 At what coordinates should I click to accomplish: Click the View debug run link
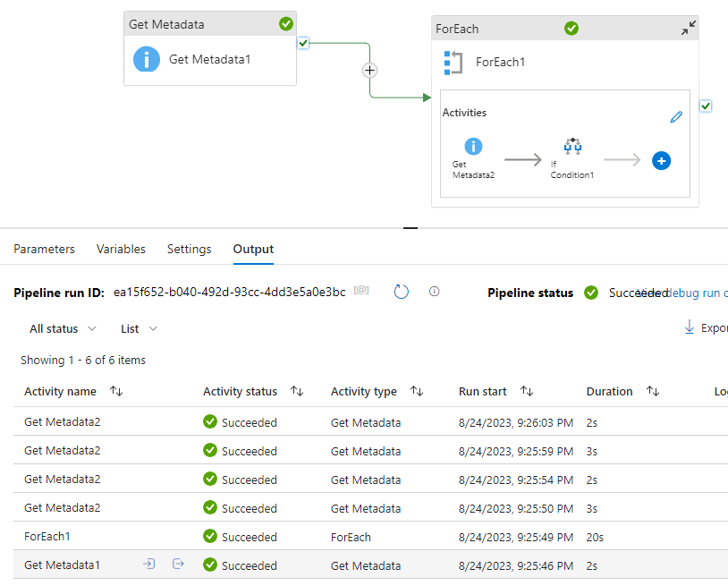point(698,293)
